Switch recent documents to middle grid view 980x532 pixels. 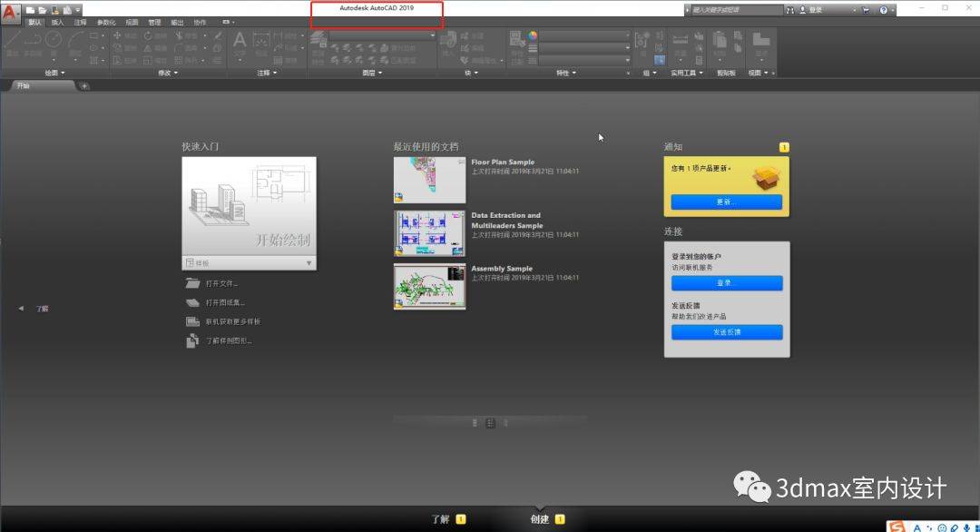490,422
